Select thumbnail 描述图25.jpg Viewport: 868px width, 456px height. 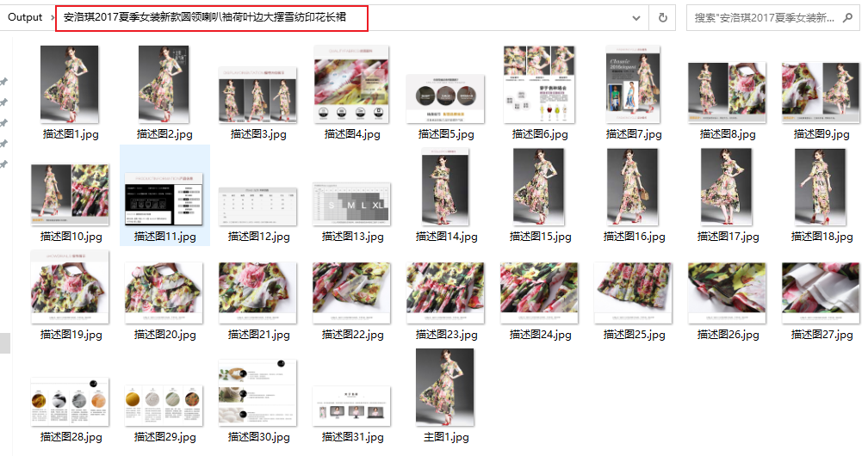(633, 293)
